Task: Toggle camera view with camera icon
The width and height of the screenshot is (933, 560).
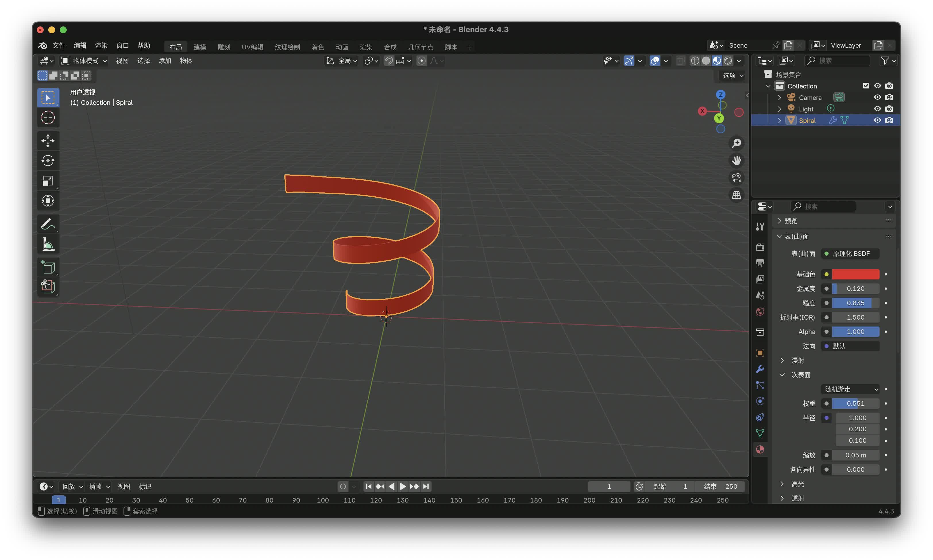Action: click(736, 178)
